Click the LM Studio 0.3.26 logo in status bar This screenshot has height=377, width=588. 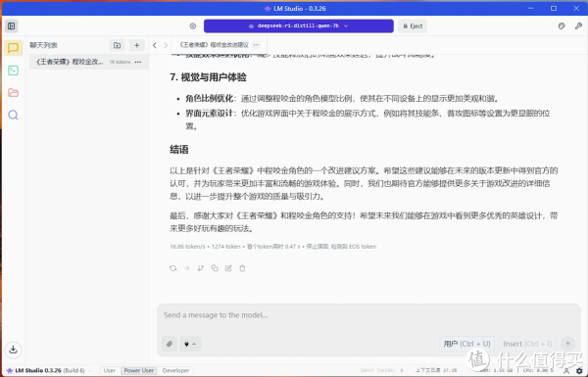pyautogui.click(x=34, y=370)
